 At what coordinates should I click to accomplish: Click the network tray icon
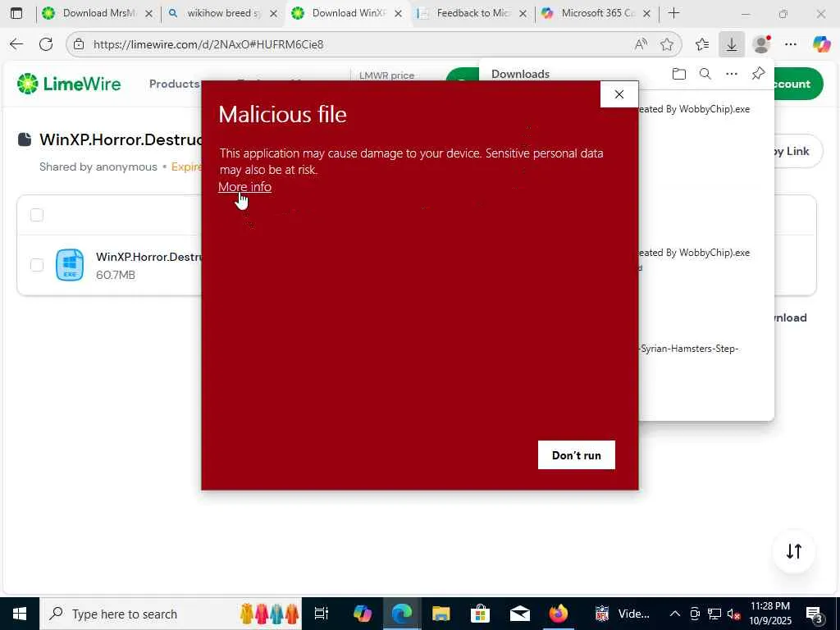pos(714,614)
